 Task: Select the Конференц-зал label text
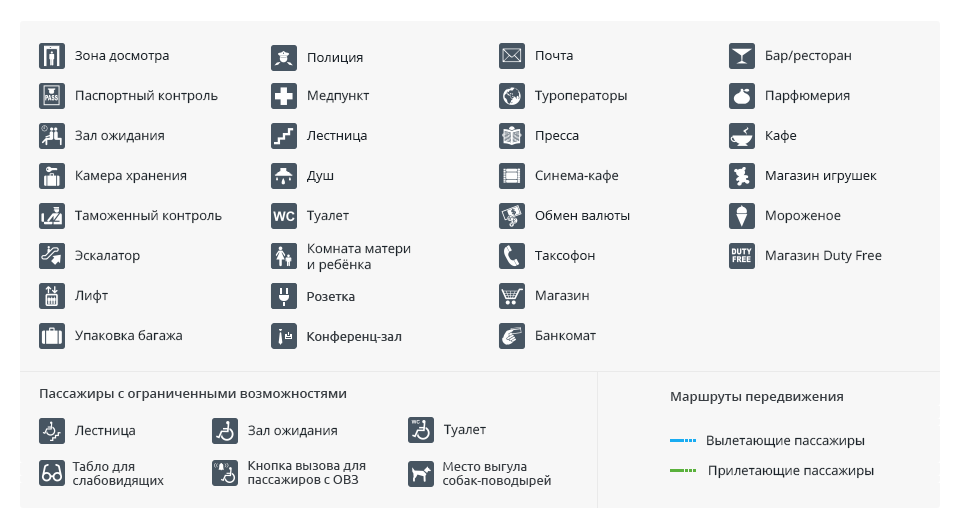pos(354,337)
